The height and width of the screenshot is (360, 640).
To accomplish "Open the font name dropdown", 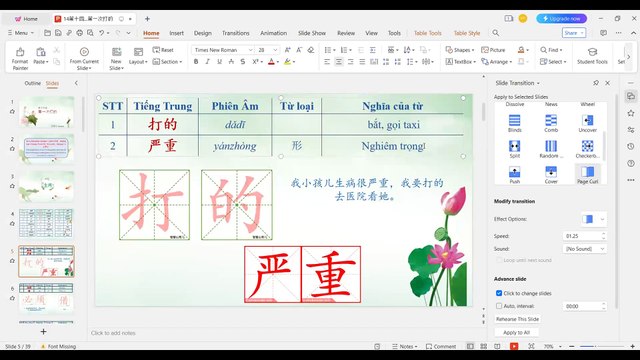I will pos(251,50).
